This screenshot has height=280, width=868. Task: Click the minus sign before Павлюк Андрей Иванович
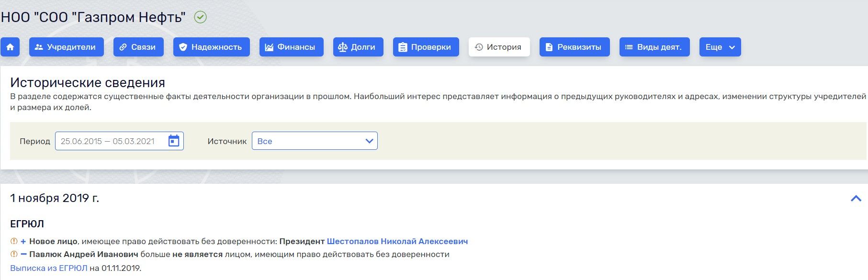pyautogui.click(x=23, y=254)
